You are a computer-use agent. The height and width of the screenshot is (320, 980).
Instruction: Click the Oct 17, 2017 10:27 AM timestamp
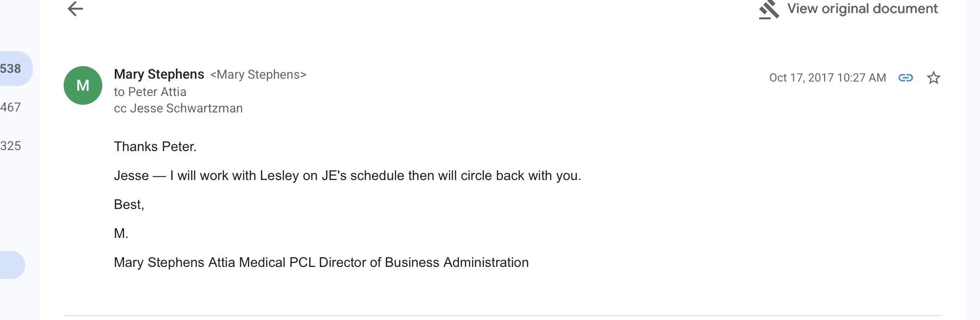pos(827,78)
